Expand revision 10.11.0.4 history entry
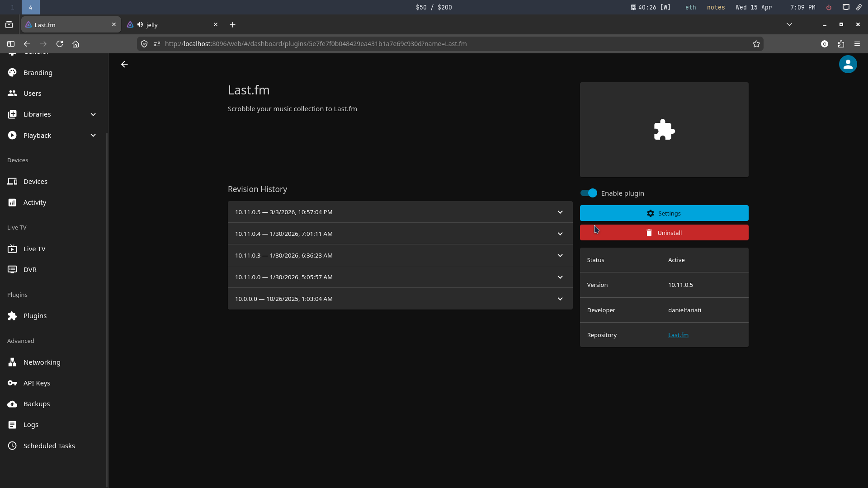The width and height of the screenshot is (868, 488). pyautogui.click(x=400, y=234)
